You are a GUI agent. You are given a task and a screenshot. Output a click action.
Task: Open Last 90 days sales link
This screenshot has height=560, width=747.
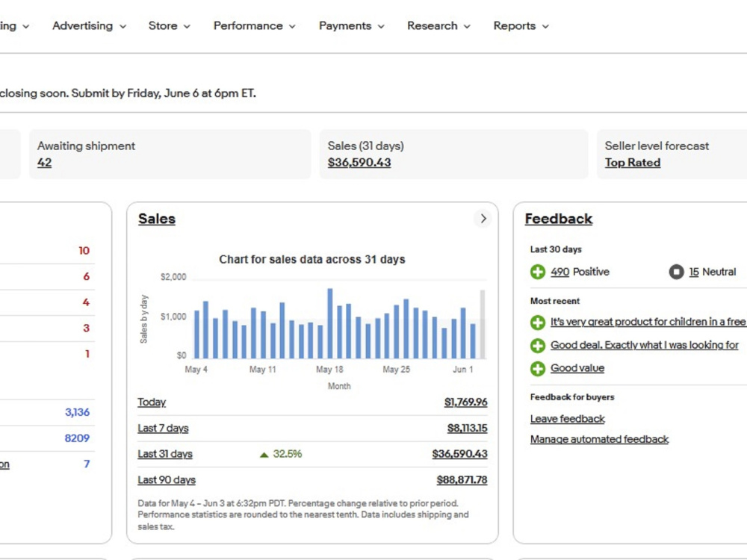coord(167,480)
